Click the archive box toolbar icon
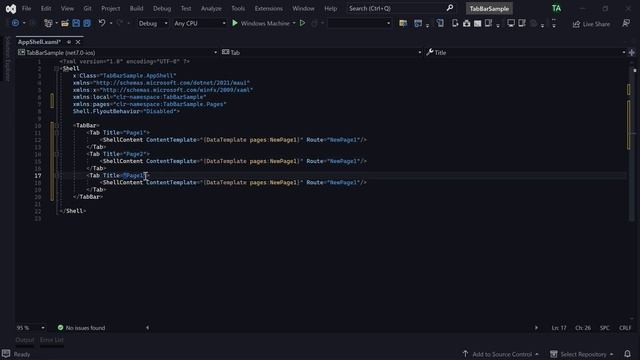640x360 pixels. [467, 23]
